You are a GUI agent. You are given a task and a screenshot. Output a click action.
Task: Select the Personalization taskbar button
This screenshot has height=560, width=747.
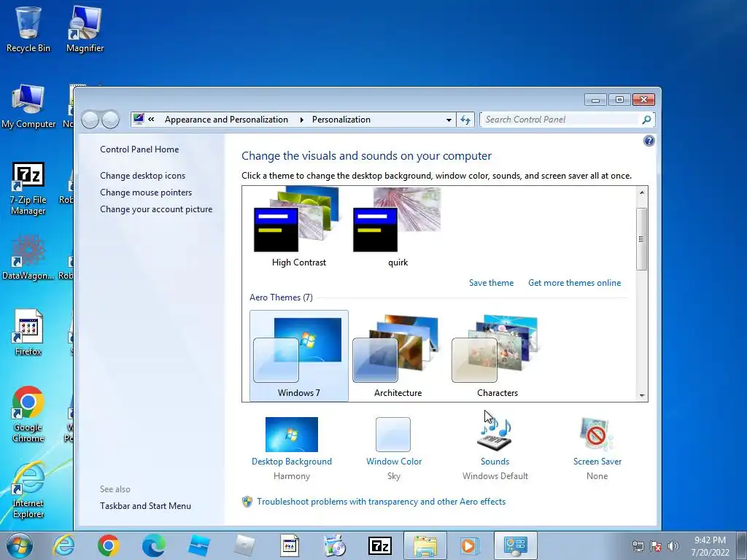click(515, 545)
